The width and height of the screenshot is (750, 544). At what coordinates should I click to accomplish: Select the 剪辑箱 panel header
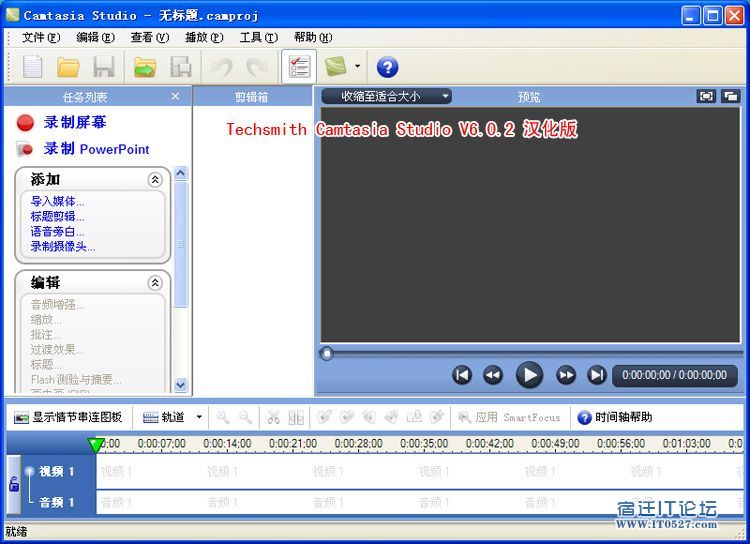(x=252, y=97)
